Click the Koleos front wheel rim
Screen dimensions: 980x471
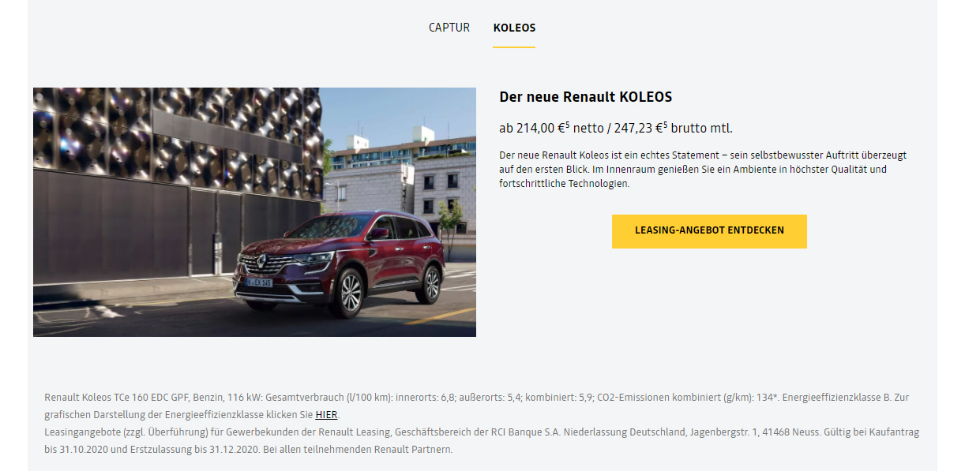click(x=350, y=293)
